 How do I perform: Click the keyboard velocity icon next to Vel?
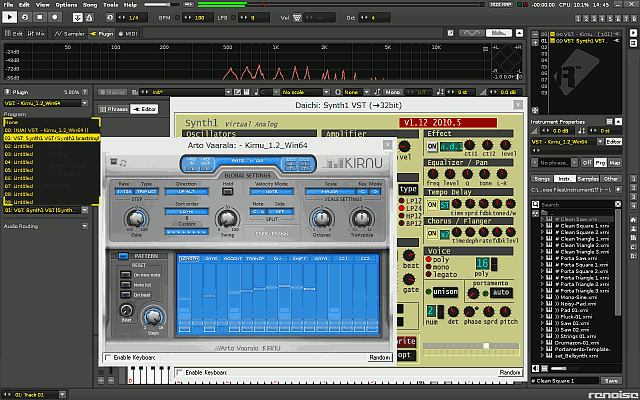pyautogui.click(x=297, y=18)
